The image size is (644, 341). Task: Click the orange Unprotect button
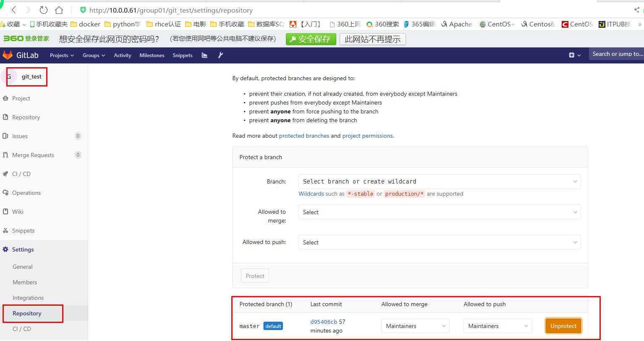coord(563,326)
